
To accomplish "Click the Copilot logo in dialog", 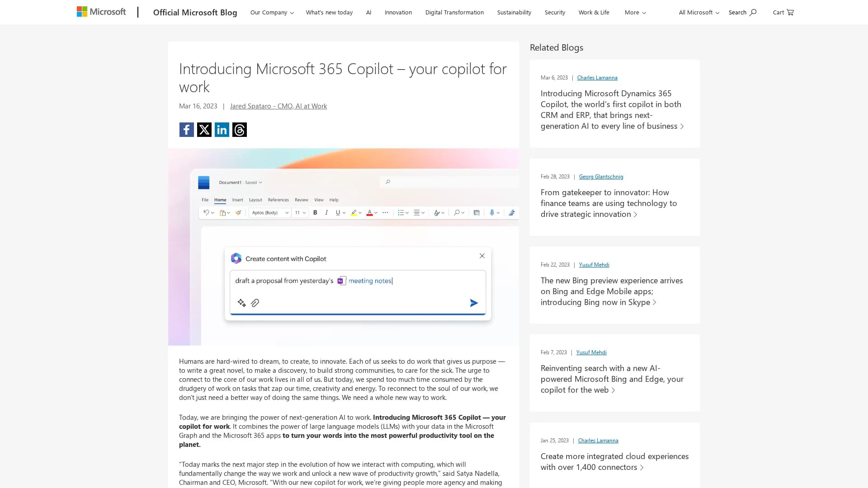I will point(236,258).
